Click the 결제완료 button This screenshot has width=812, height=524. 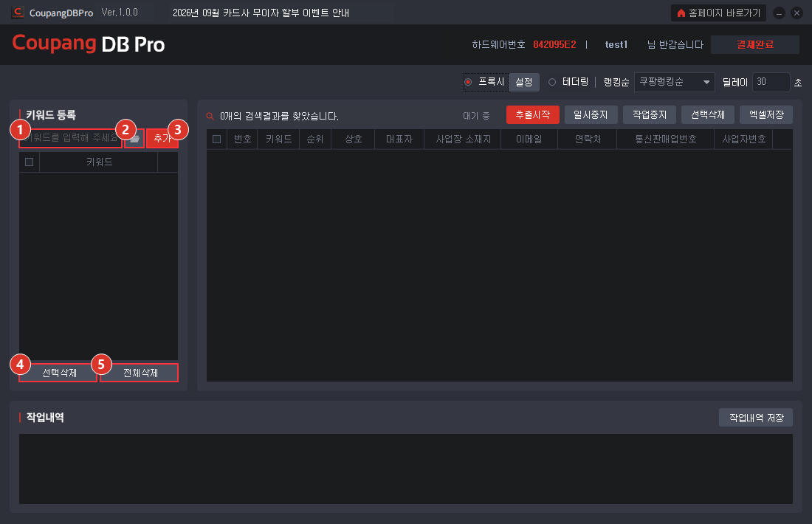[x=755, y=44]
